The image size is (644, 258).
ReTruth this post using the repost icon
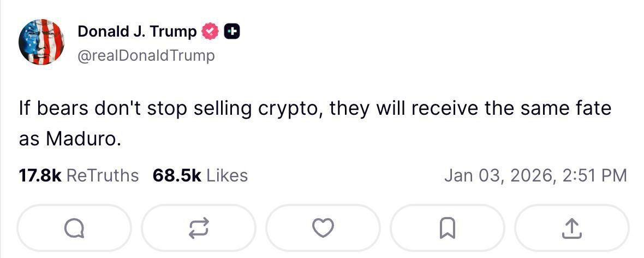coord(199,228)
